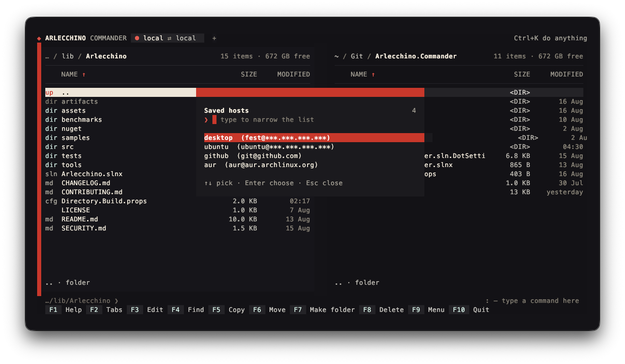Click the red diamond Arlecchino logo
Image resolution: width=625 pixels, height=364 pixels.
39,38
